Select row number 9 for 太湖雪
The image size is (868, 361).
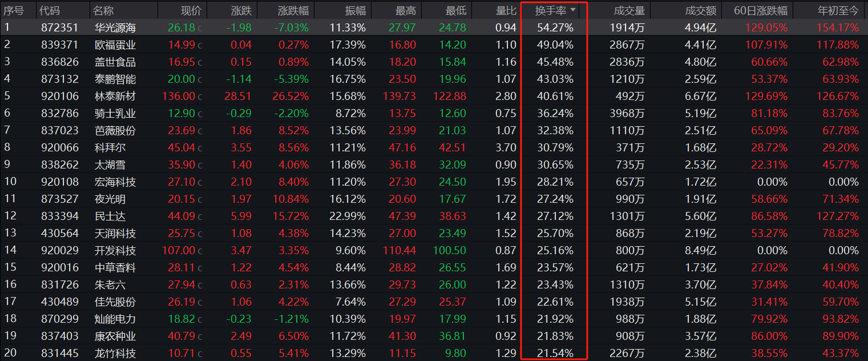[x=7, y=165]
